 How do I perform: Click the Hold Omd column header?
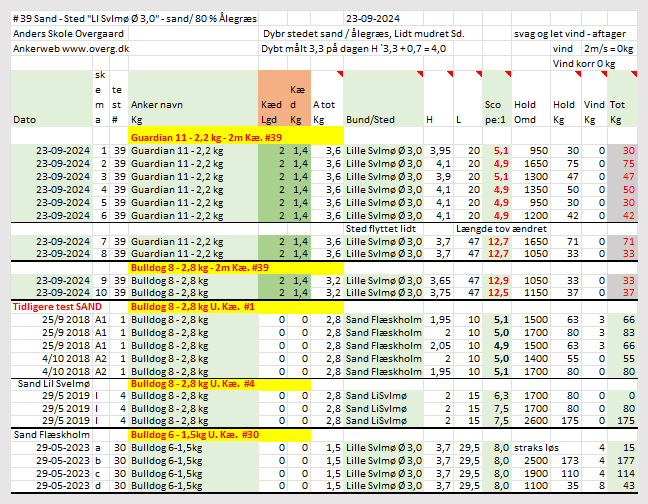pyautogui.click(x=527, y=110)
